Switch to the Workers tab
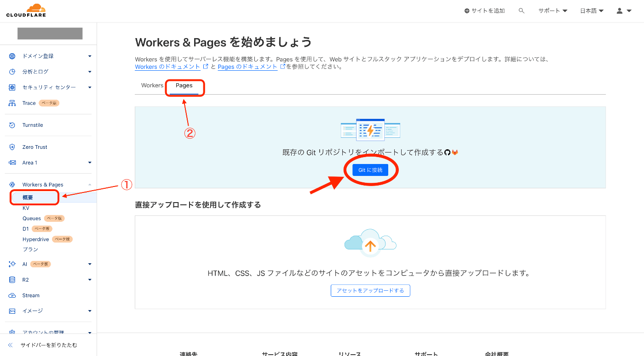 tap(152, 85)
